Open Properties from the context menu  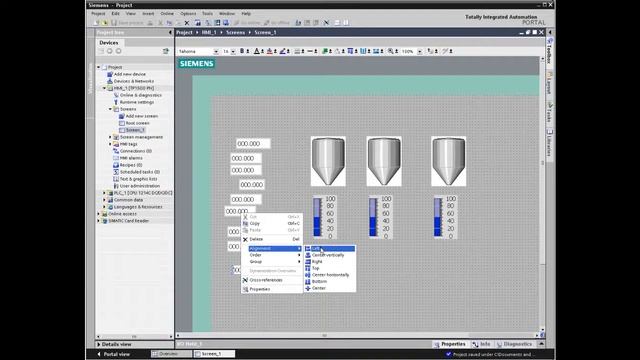coord(272,289)
